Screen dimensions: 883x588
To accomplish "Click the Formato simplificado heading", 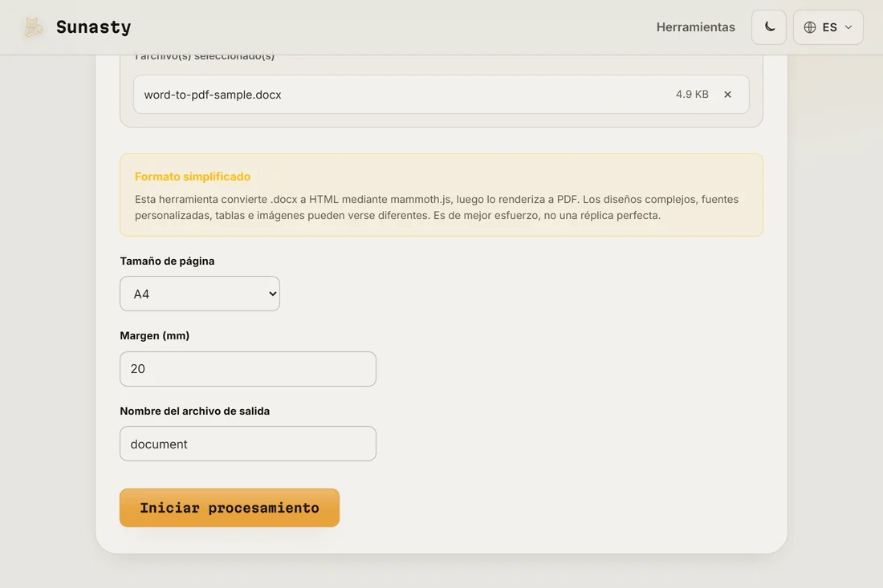I will point(193,176).
